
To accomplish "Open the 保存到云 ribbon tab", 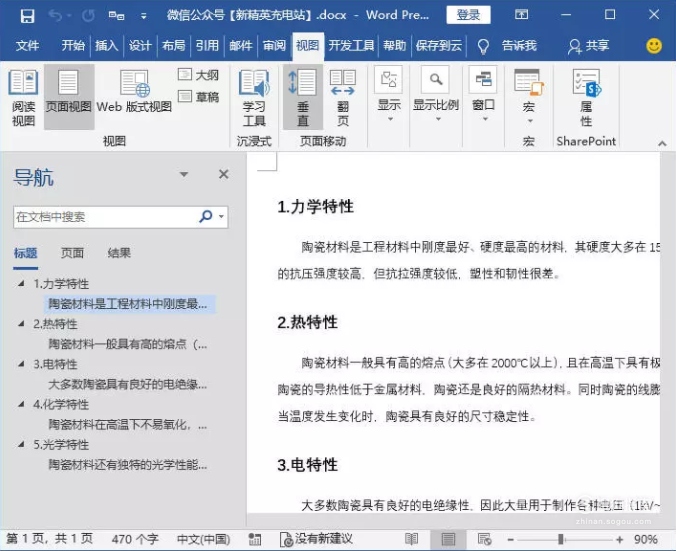I will click(439, 45).
